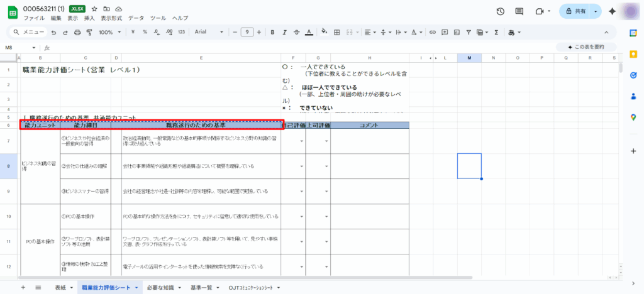Open the zoom 100% dropdown
The image size is (644, 294).
click(109, 32)
